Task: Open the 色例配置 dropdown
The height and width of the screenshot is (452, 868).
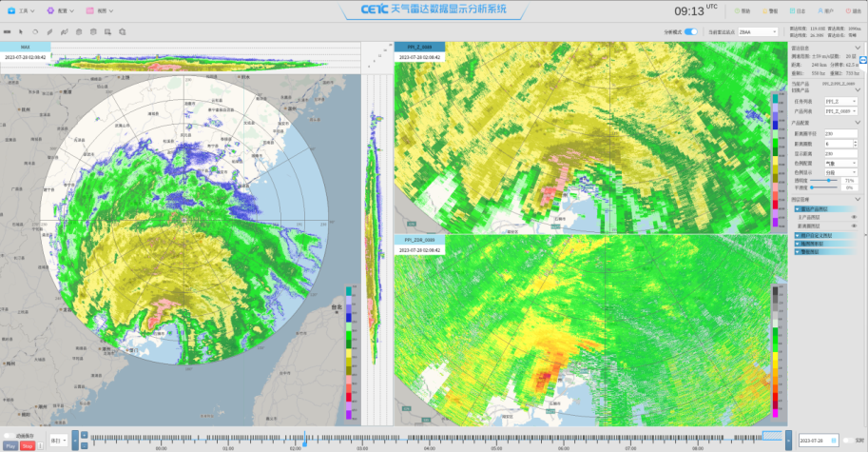Action: click(x=840, y=164)
